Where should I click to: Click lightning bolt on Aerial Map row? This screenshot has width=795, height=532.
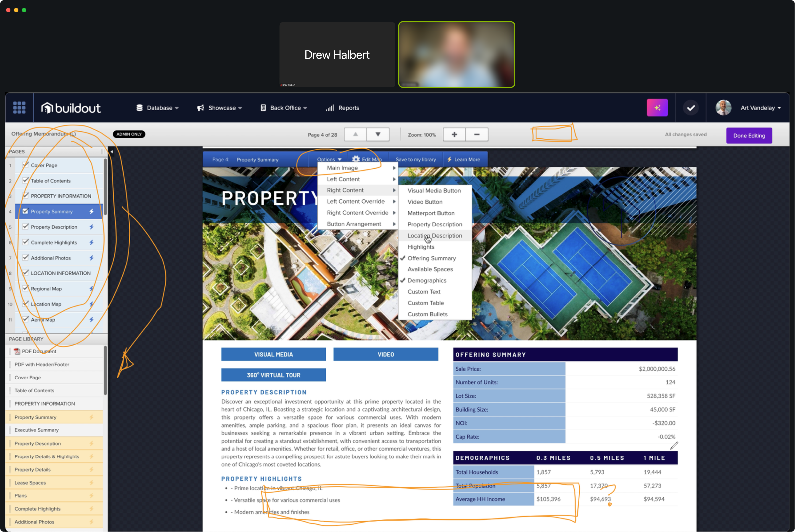(x=91, y=320)
